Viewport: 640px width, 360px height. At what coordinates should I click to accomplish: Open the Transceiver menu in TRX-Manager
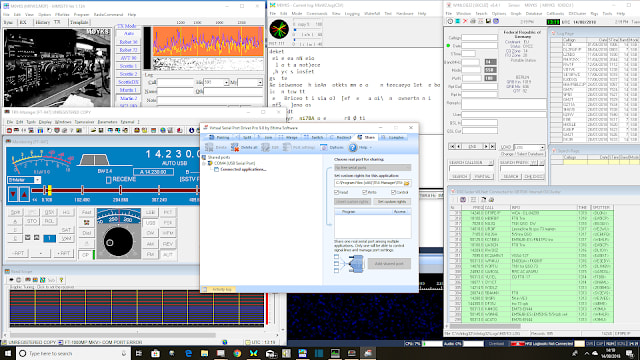(x=84, y=122)
